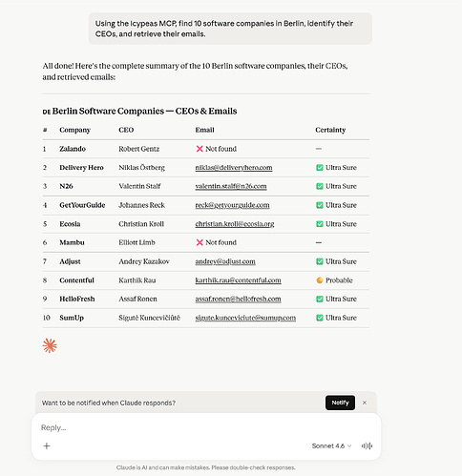Click the green checkmark in the HelloFresh row

[x=320, y=299]
